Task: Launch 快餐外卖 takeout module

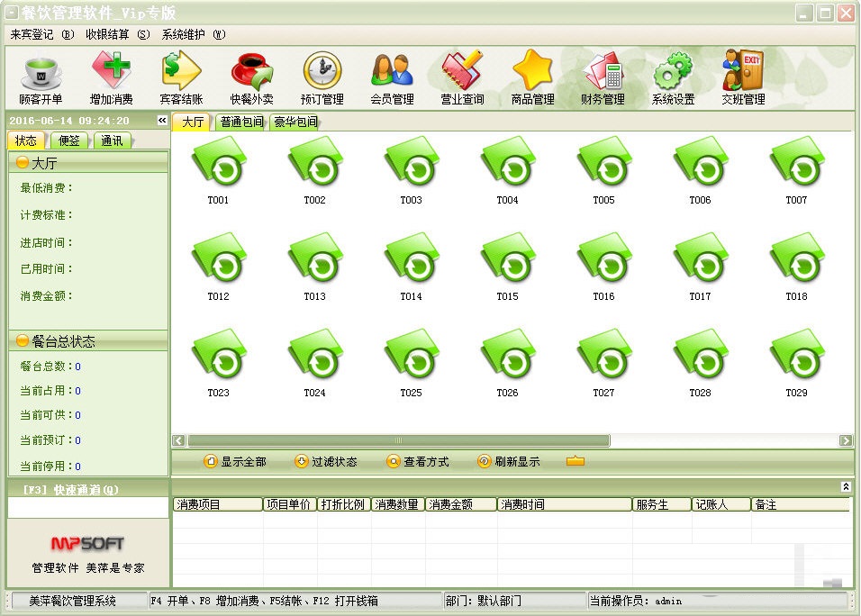Action: point(251,78)
